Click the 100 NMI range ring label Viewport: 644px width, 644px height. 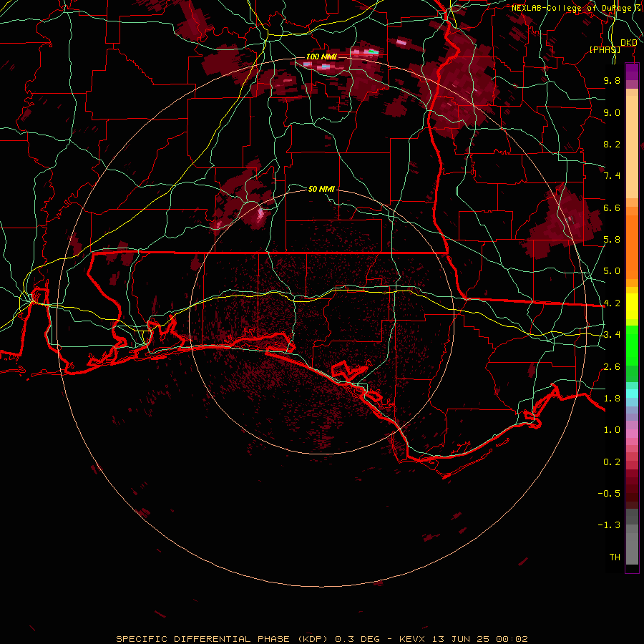coord(321,57)
